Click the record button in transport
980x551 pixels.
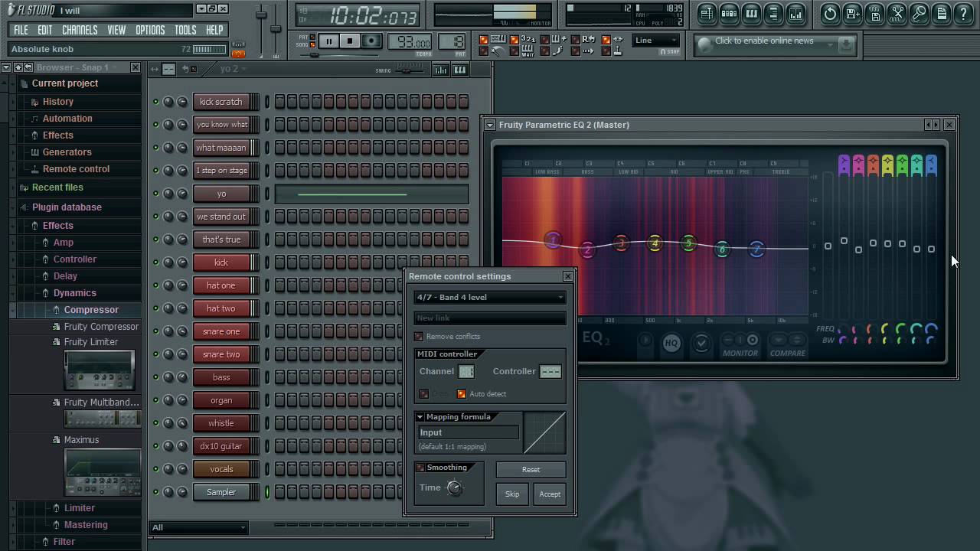(x=371, y=41)
